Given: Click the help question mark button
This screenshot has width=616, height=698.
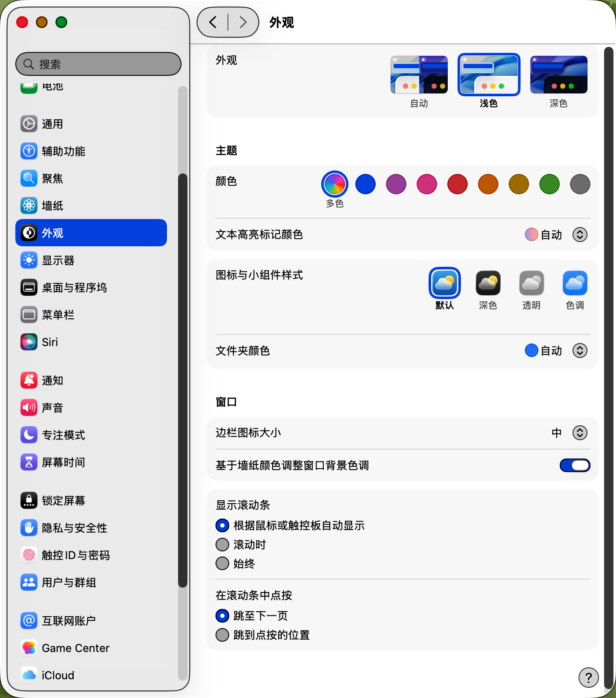Looking at the screenshot, I should (588, 678).
